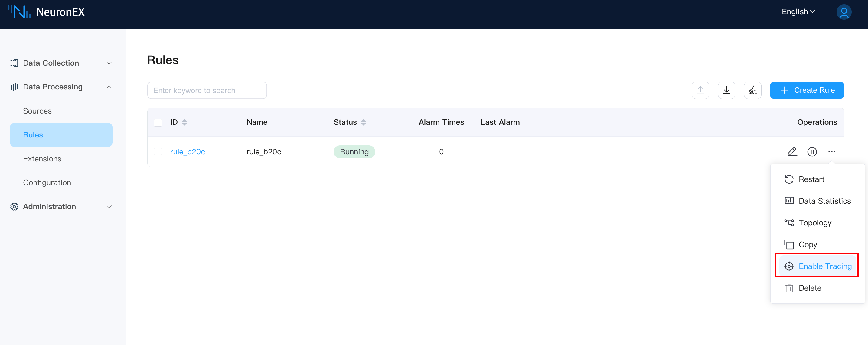The width and height of the screenshot is (868, 345).
Task: Click the Create Rule button
Action: [x=806, y=90]
